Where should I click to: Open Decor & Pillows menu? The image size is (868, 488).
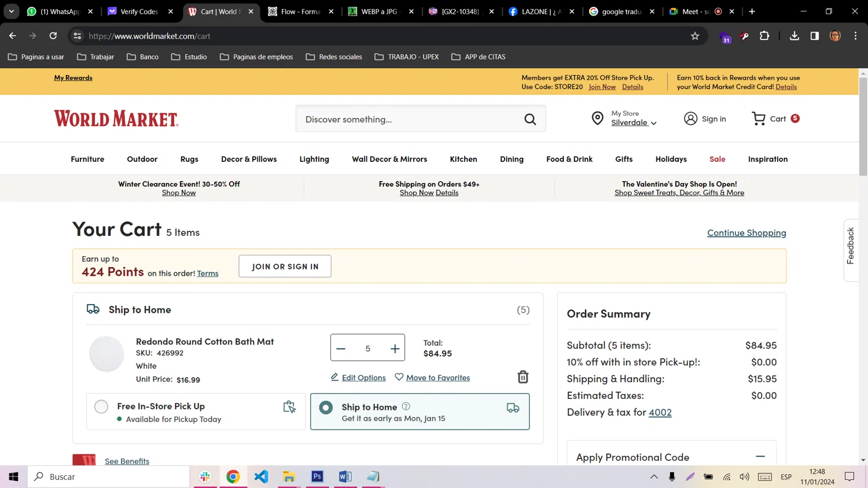click(249, 159)
